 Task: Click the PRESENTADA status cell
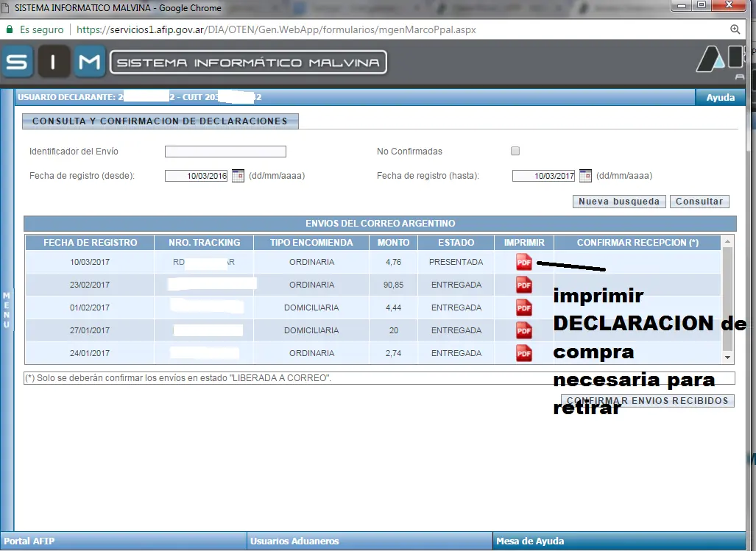pos(456,262)
